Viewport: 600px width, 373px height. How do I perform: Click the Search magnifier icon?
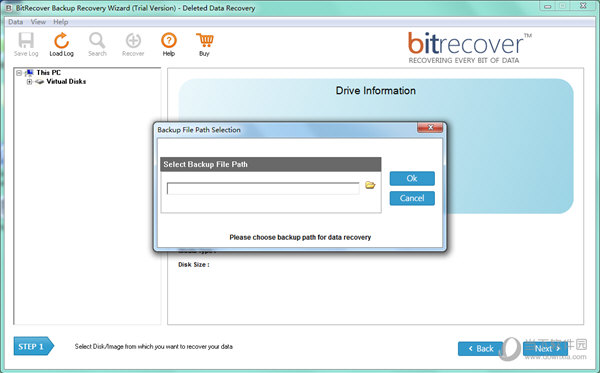(x=97, y=40)
